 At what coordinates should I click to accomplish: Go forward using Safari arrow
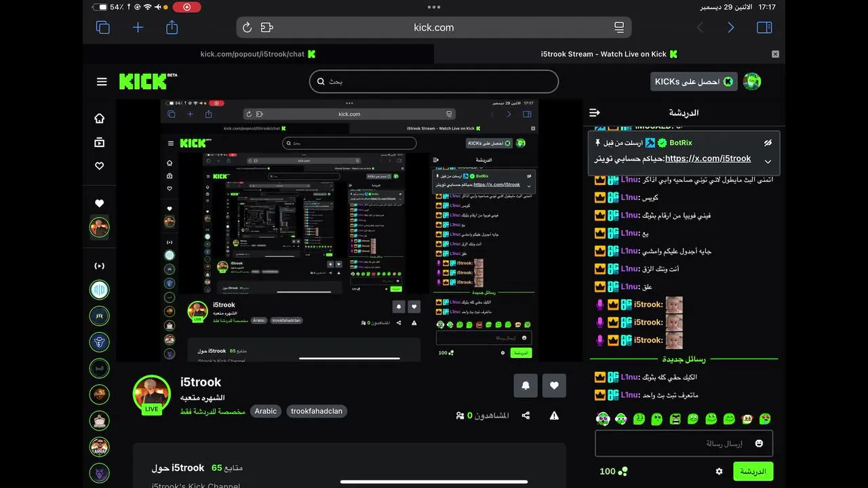pyautogui.click(x=730, y=27)
